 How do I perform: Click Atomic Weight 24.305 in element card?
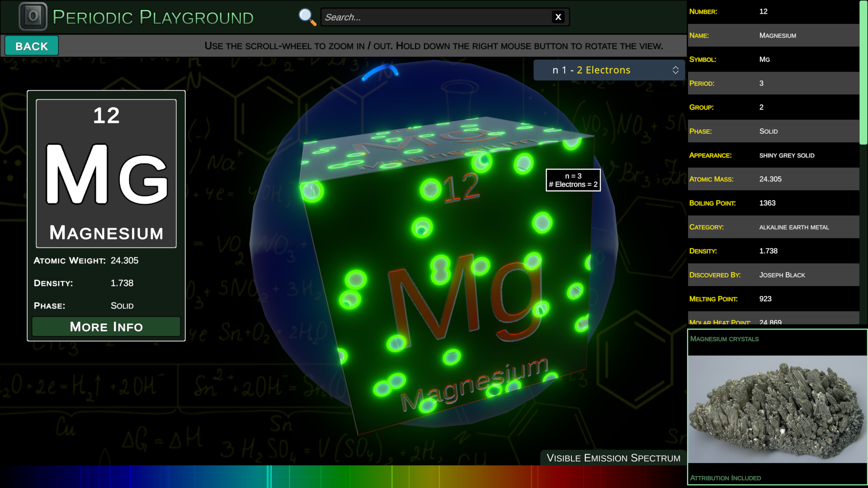(86, 261)
